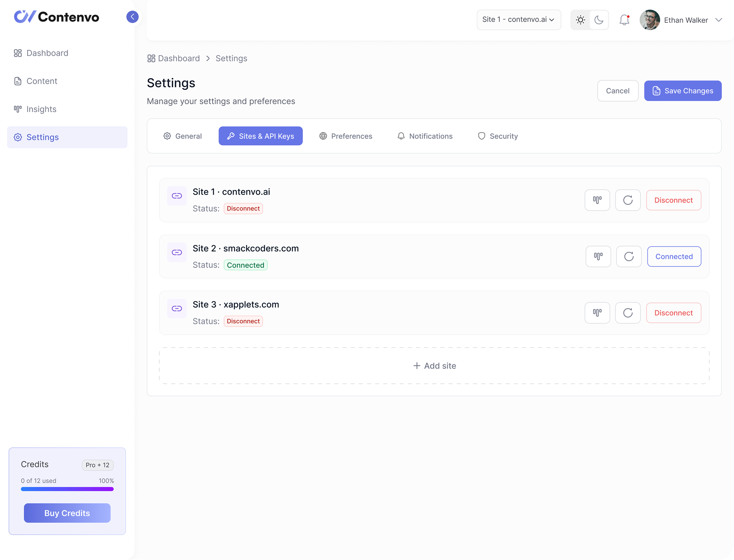Switch to light mode with sun toggle
The width and height of the screenshot is (734, 560).
580,20
